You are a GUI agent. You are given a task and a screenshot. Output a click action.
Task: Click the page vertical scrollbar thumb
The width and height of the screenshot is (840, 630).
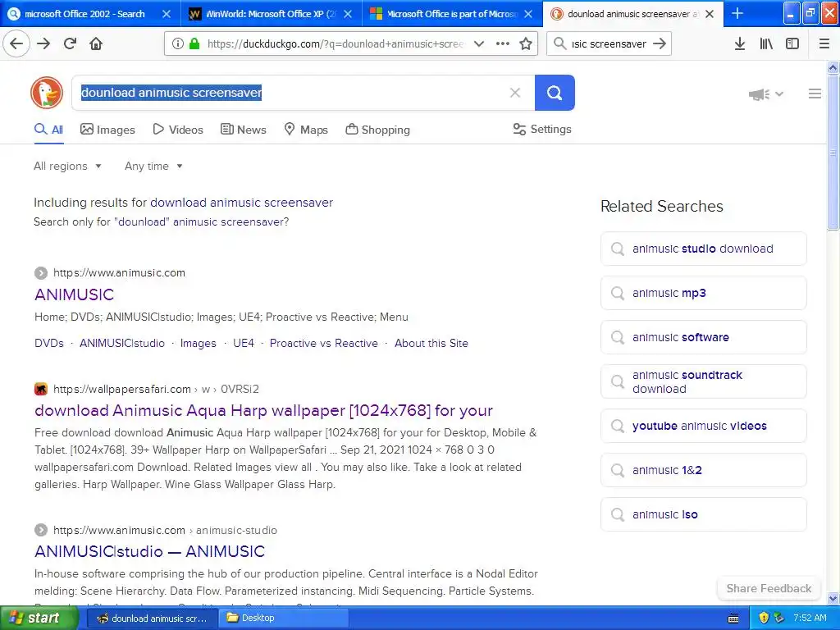coord(833,153)
